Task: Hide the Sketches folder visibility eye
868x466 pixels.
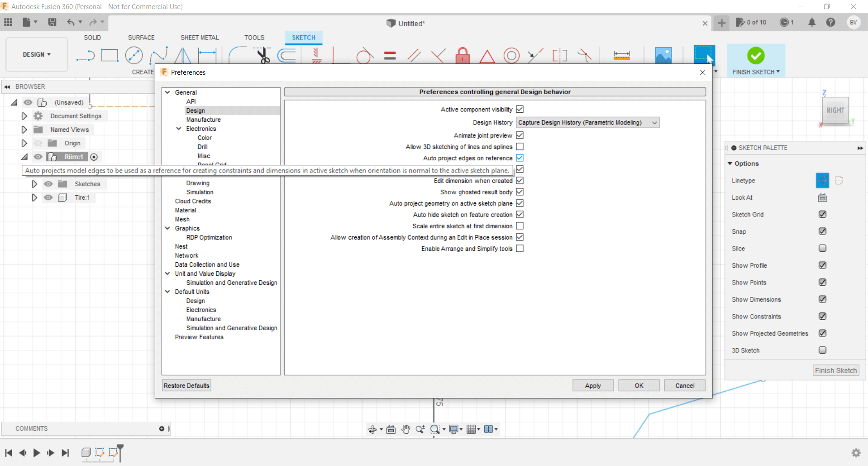Action: pos(48,184)
